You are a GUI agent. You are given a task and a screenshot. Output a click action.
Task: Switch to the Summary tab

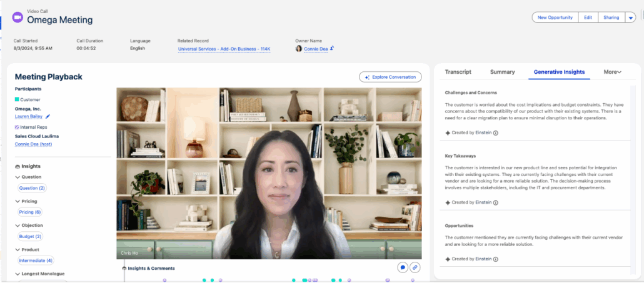pos(502,72)
